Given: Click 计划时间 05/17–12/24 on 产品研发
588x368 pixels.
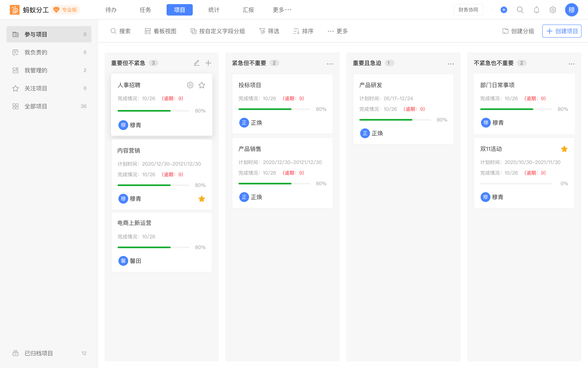Looking at the screenshot, I should [x=386, y=98].
